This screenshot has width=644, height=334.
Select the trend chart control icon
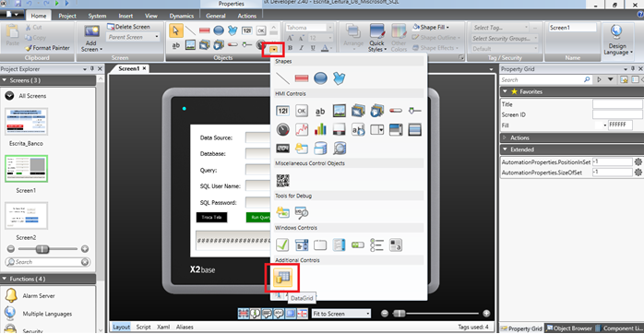point(302,130)
